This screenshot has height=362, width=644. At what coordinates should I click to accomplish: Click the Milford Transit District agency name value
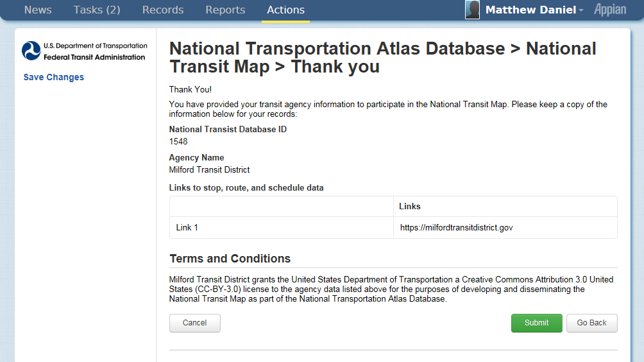209,170
